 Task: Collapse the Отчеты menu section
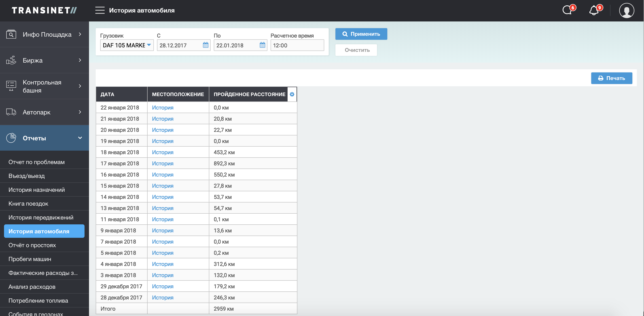point(44,138)
